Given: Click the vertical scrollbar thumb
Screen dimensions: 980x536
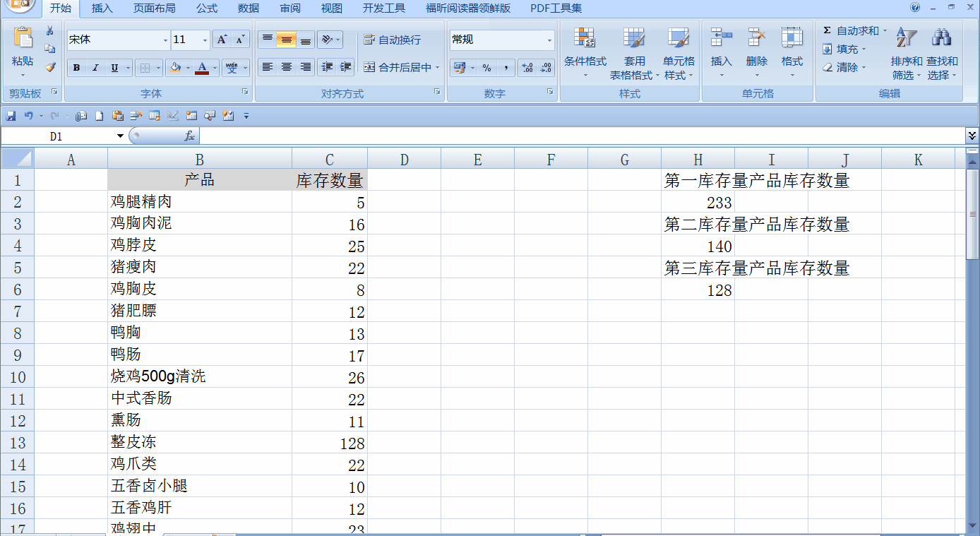Looking at the screenshot, I should [x=972, y=213].
